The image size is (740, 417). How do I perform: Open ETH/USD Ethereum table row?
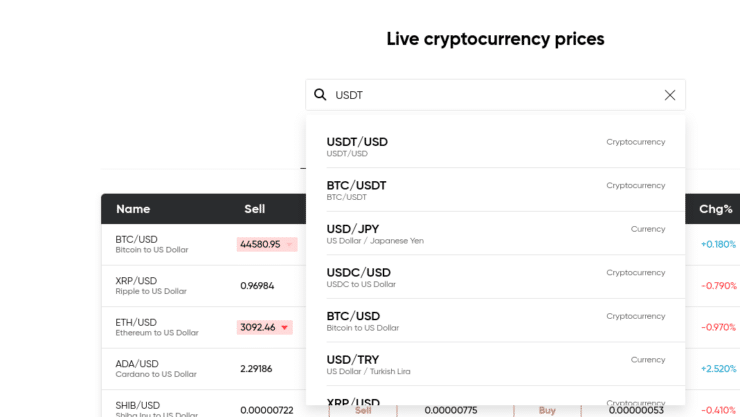203,327
